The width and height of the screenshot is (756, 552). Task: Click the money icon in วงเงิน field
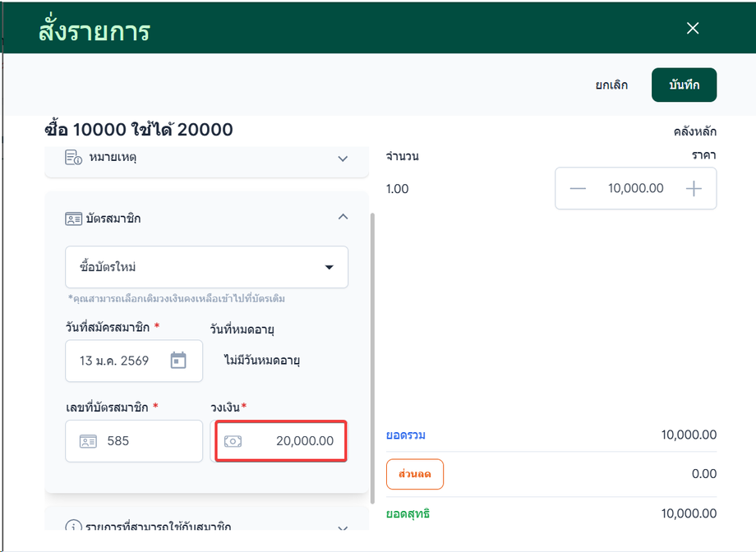233,441
